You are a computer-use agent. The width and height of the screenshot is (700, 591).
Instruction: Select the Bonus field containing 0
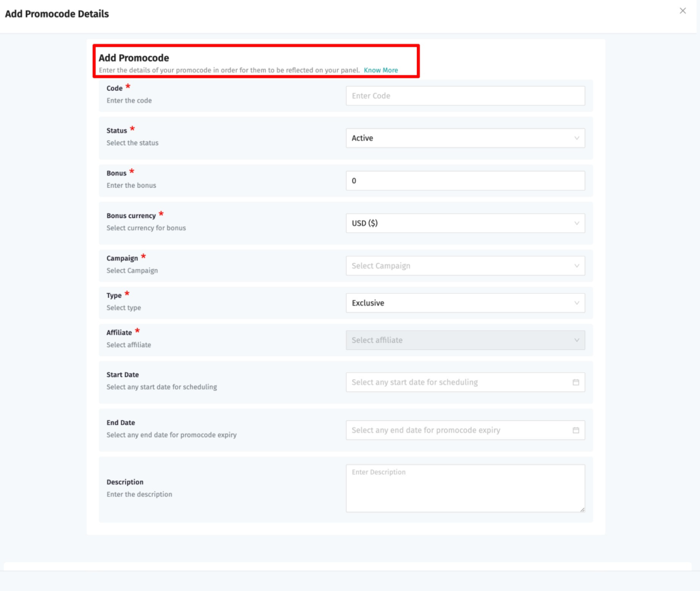[465, 180]
